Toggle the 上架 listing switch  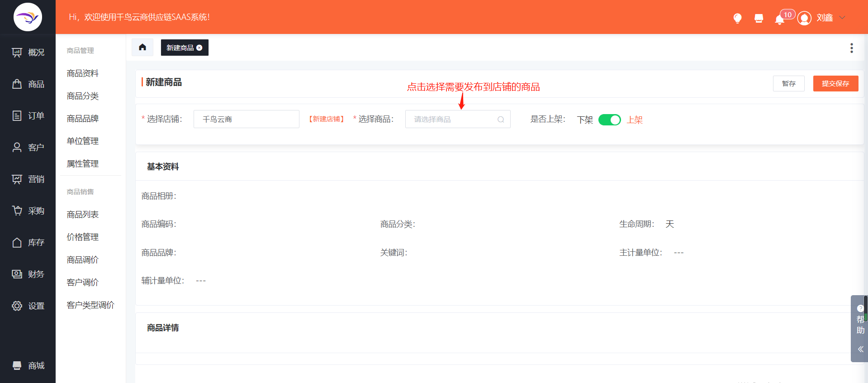[609, 120]
